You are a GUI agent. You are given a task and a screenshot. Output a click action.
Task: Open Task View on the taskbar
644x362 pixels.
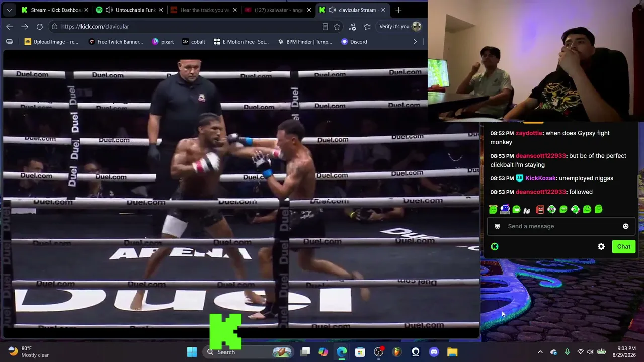[305, 352]
